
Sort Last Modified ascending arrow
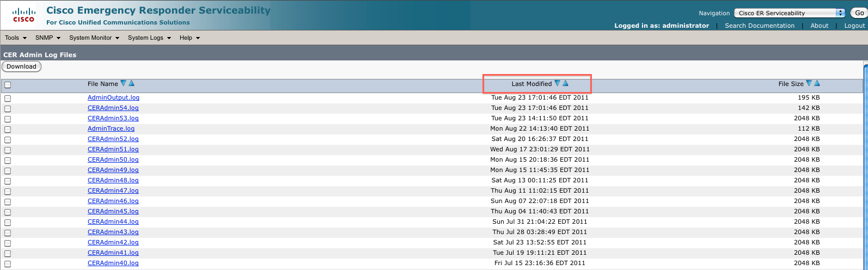pos(565,83)
